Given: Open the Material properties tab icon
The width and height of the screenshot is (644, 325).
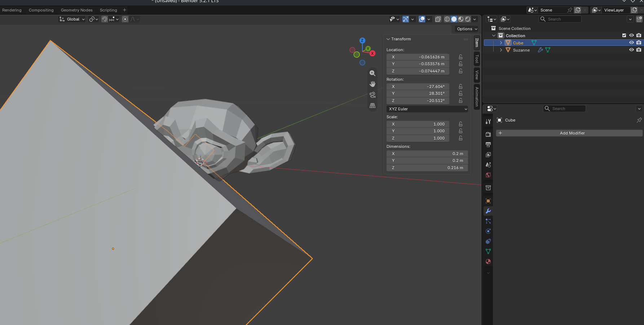Looking at the screenshot, I should [x=488, y=262].
